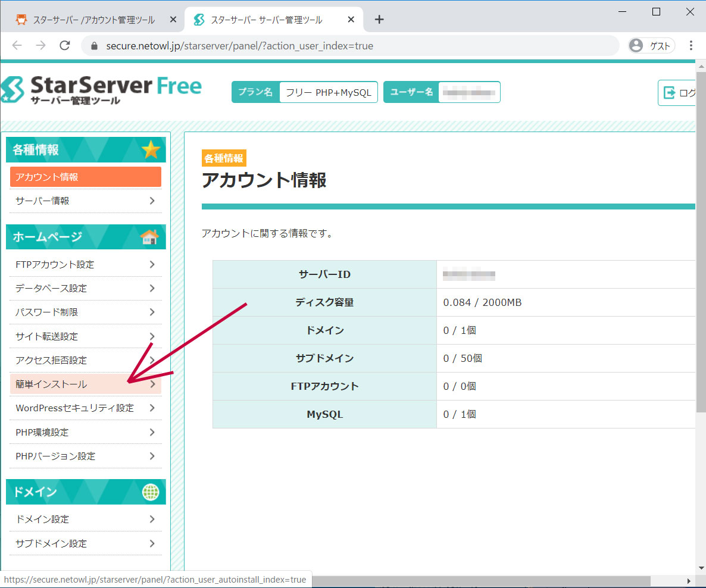Close the サーバー管理ツール tab
Viewport: 706px width, 588px height.
(351, 20)
